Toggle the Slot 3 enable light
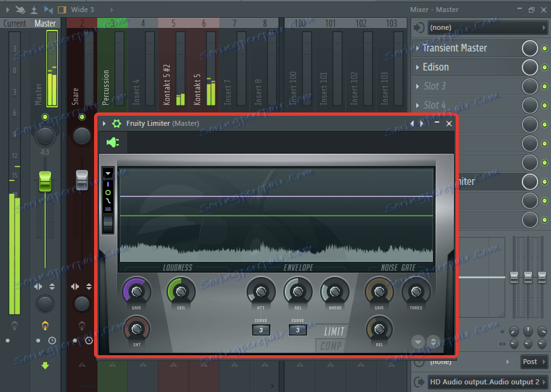 pyautogui.click(x=544, y=86)
